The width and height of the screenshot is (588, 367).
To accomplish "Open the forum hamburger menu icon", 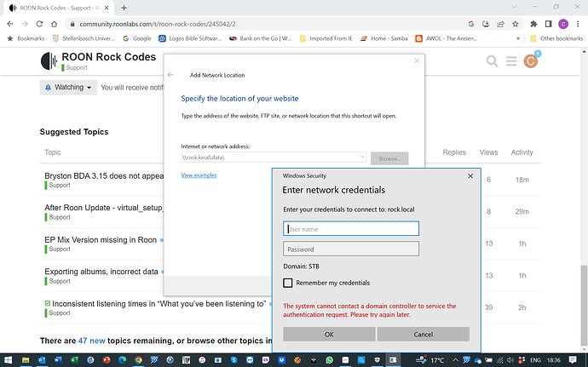I will click(513, 61).
